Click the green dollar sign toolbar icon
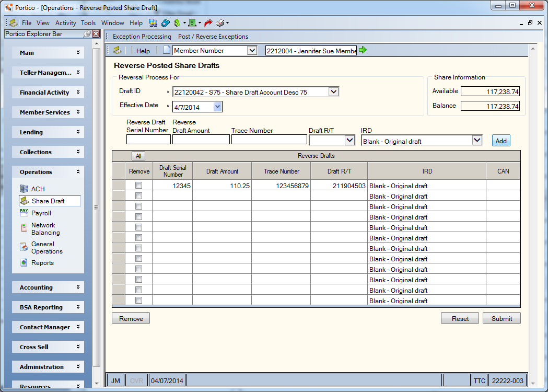This screenshot has height=392, width=548. (x=177, y=22)
